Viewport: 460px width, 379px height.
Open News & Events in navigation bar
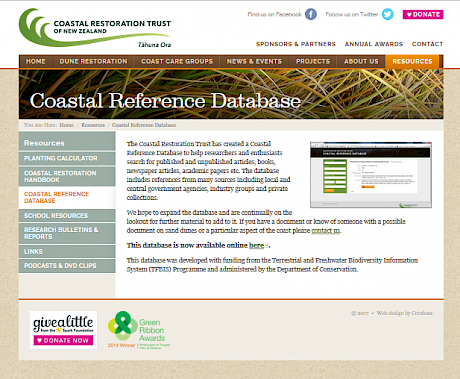click(x=254, y=62)
